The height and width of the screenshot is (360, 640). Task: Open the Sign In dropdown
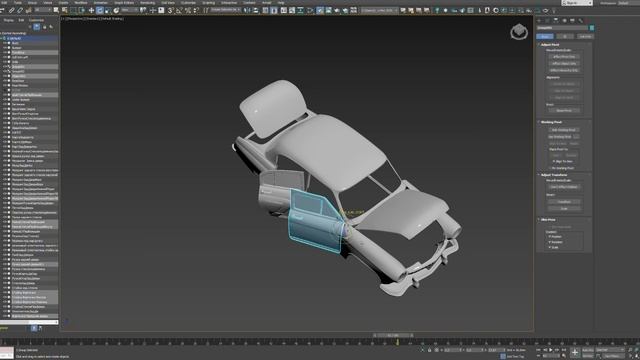[x=578, y=3]
